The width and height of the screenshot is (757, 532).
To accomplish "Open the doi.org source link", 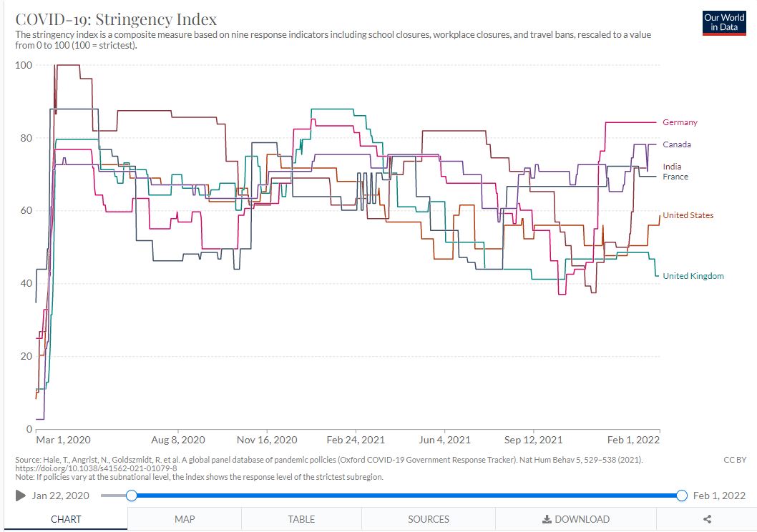I will 96,468.
